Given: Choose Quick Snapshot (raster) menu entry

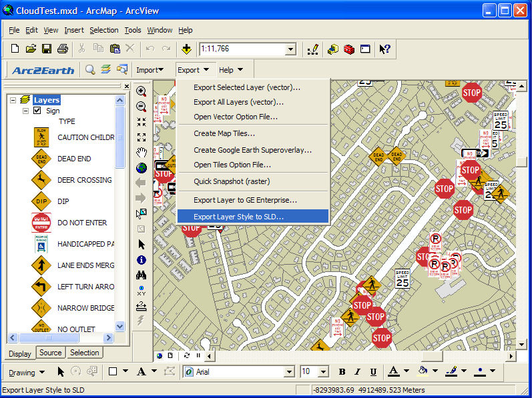Looking at the screenshot, I should coord(253,181).
